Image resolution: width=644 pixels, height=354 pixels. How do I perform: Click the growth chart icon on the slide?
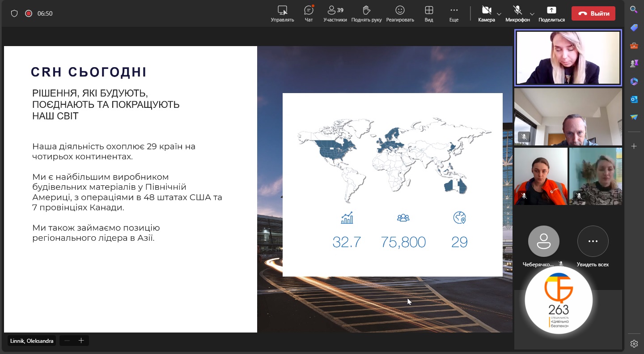click(347, 218)
